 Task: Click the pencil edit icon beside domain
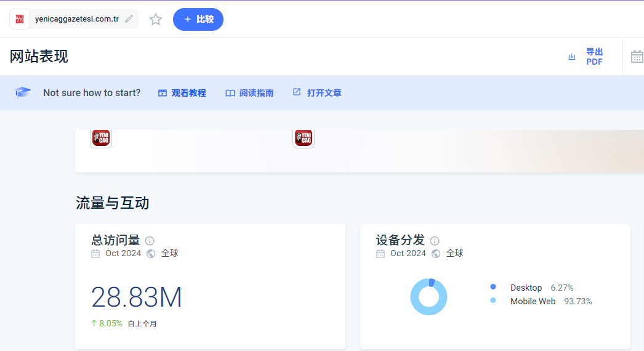(129, 19)
